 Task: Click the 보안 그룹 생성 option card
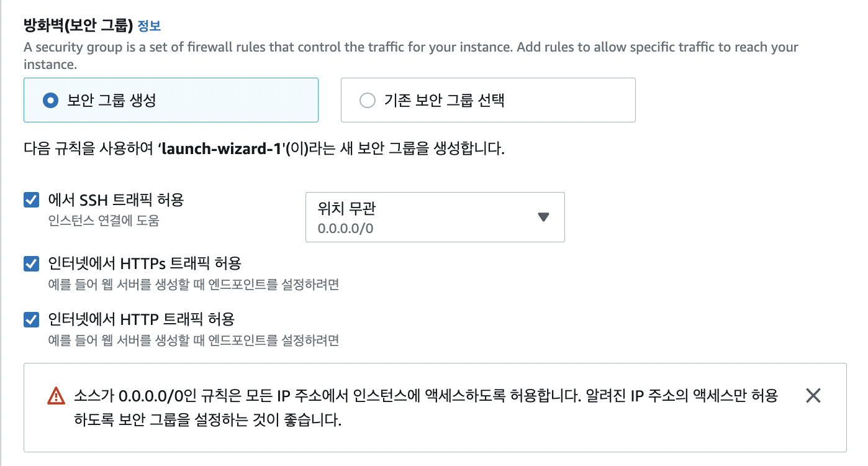point(171,100)
